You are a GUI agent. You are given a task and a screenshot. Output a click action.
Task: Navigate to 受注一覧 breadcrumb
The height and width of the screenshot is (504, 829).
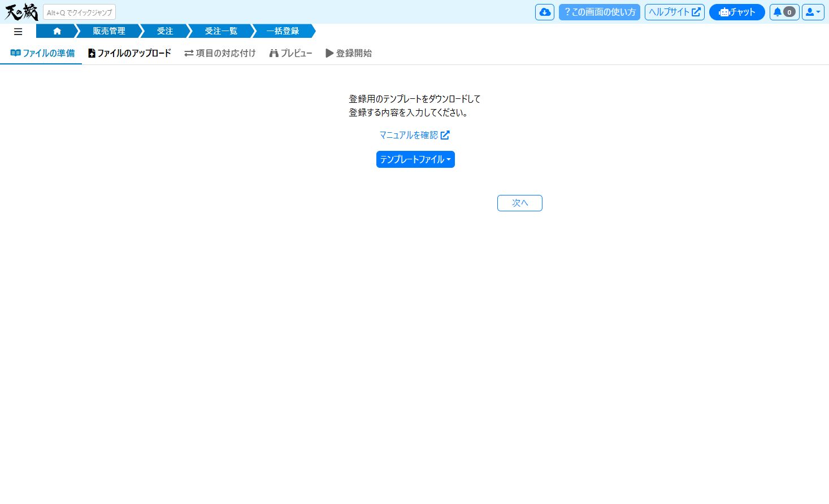tap(221, 31)
